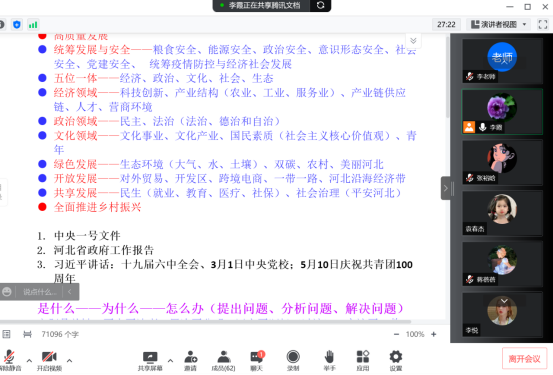
Task: Open the 共享屏幕 share screen tool
Action: [x=150, y=361]
